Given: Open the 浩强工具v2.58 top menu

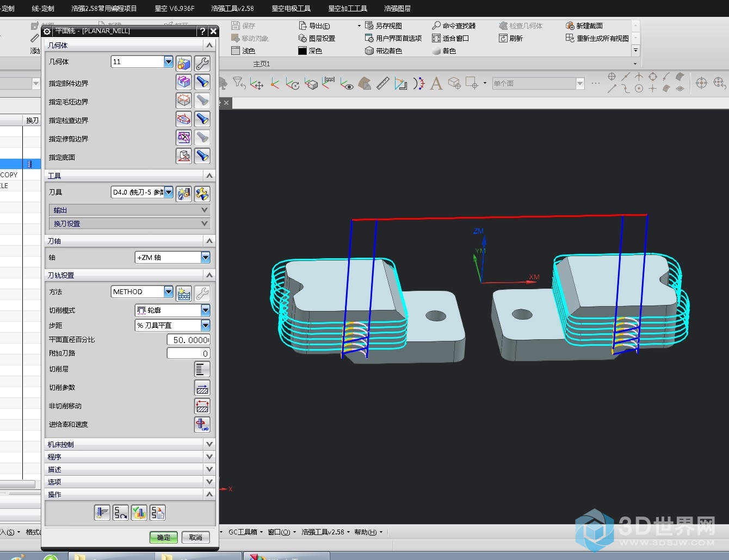Looking at the screenshot, I should [232, 8].
